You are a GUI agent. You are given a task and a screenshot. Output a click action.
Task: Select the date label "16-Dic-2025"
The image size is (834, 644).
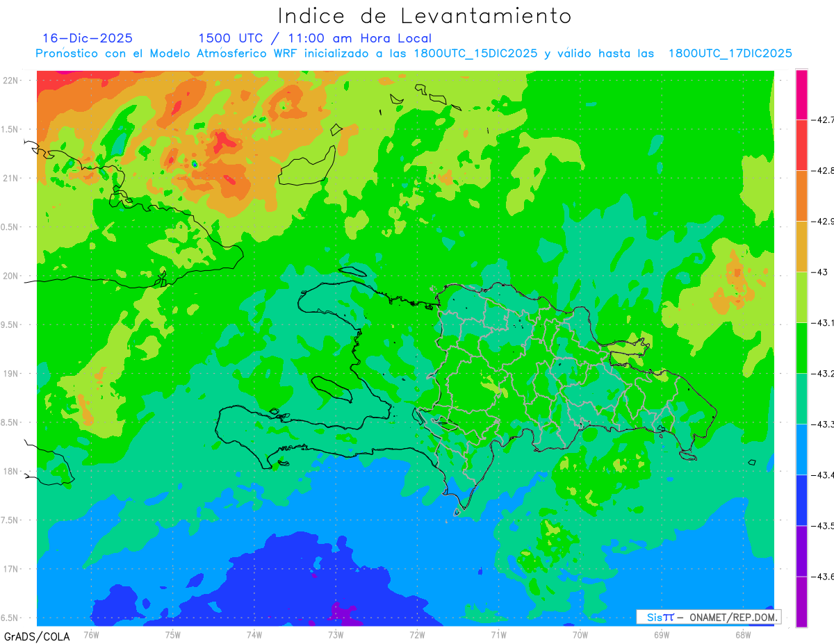[88, 38]
